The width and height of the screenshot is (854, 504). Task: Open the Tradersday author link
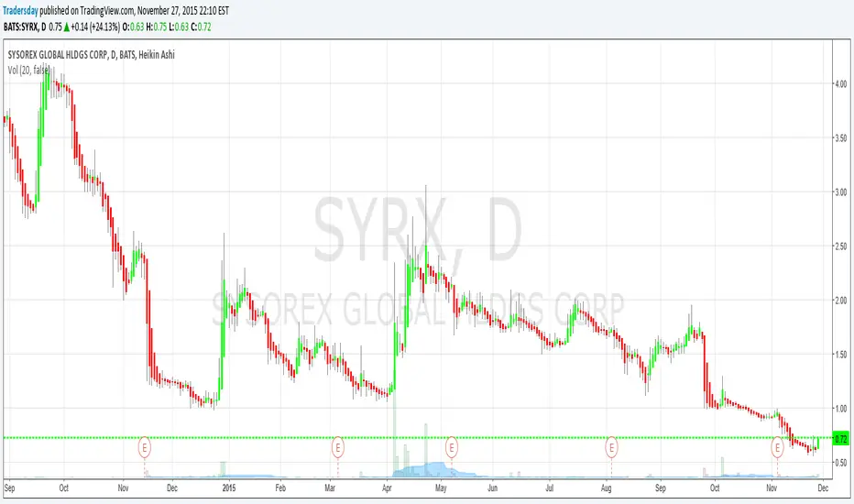click(21, 10)
